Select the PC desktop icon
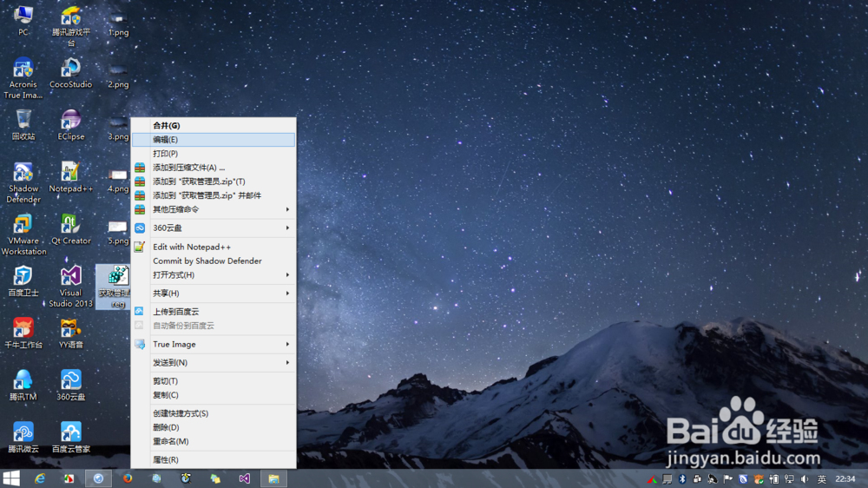 pos(23,20)
